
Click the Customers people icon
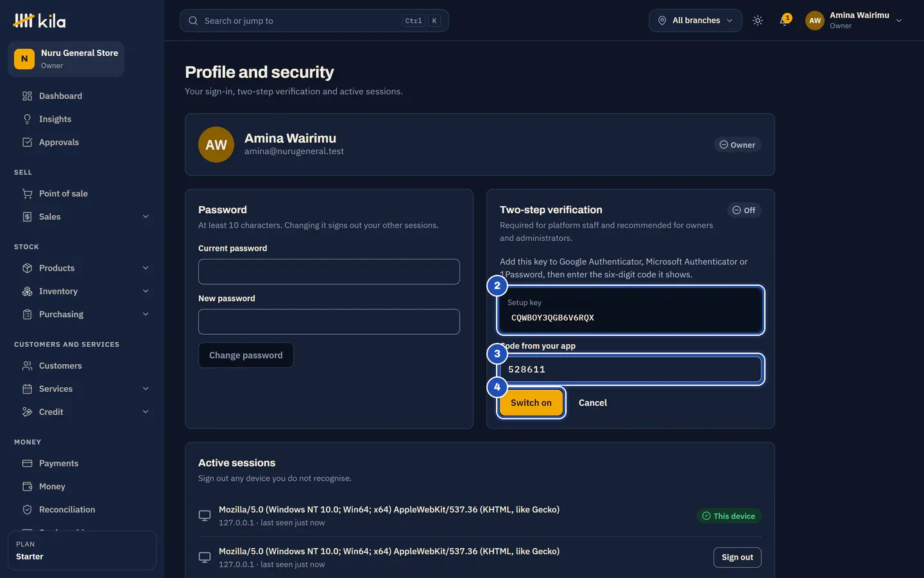(27, 366)
